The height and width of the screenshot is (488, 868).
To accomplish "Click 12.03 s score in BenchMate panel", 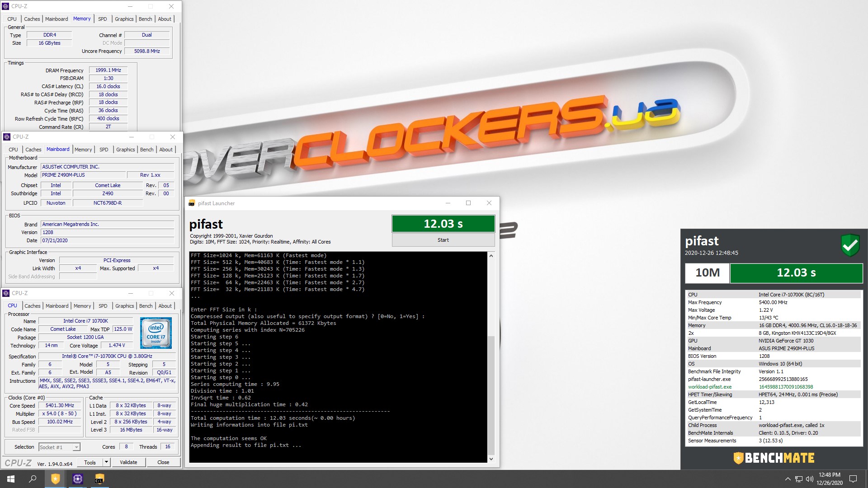I will [797, 273].
